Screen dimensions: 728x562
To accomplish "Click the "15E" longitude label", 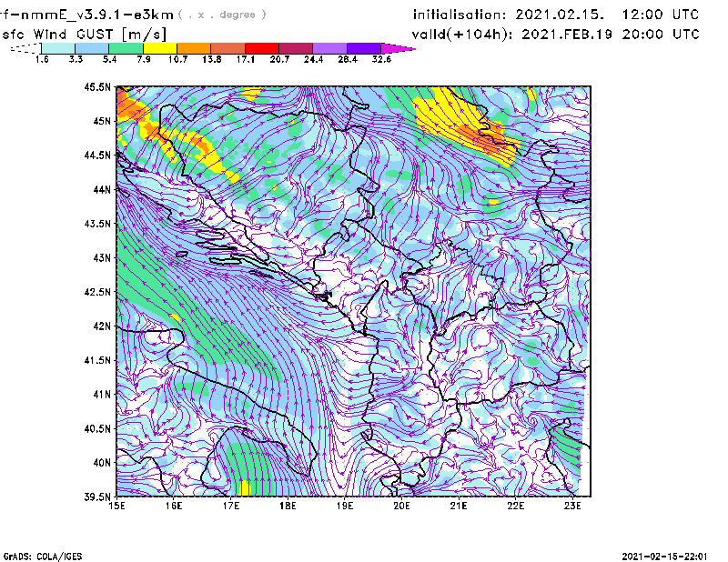I will coord(116,506).
